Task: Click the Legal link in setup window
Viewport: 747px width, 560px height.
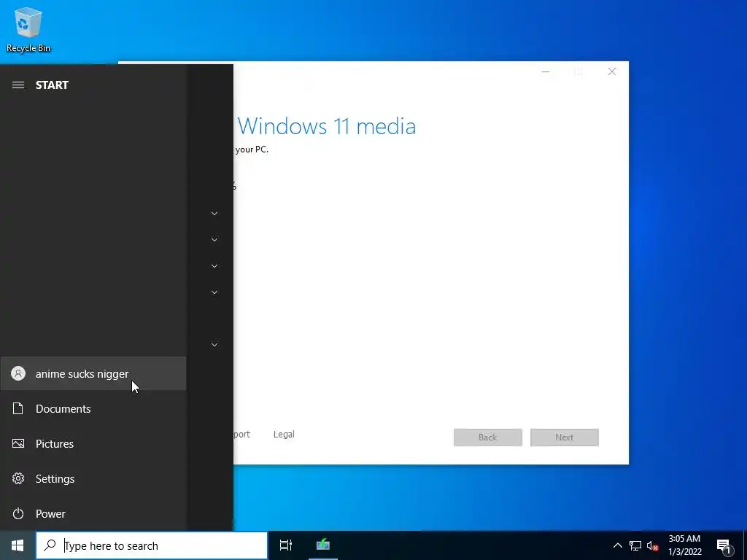Action: point(284,435)
